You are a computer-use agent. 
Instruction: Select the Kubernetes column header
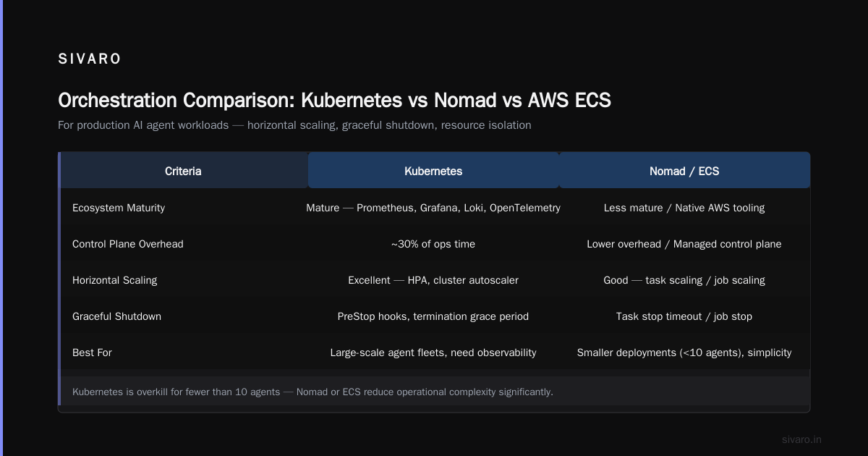click(x=433, y=171)
